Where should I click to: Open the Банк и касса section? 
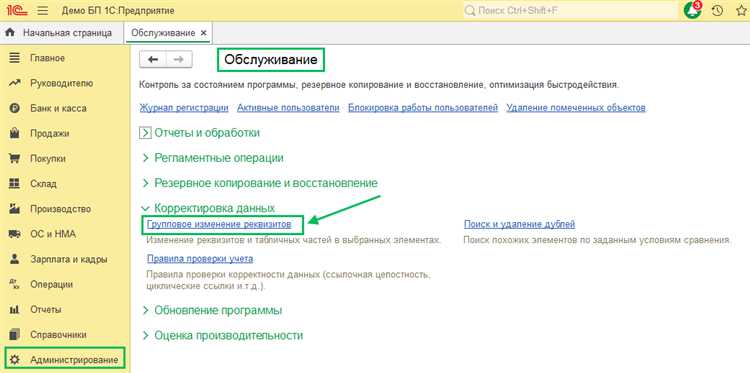click(x=58, y=109)
